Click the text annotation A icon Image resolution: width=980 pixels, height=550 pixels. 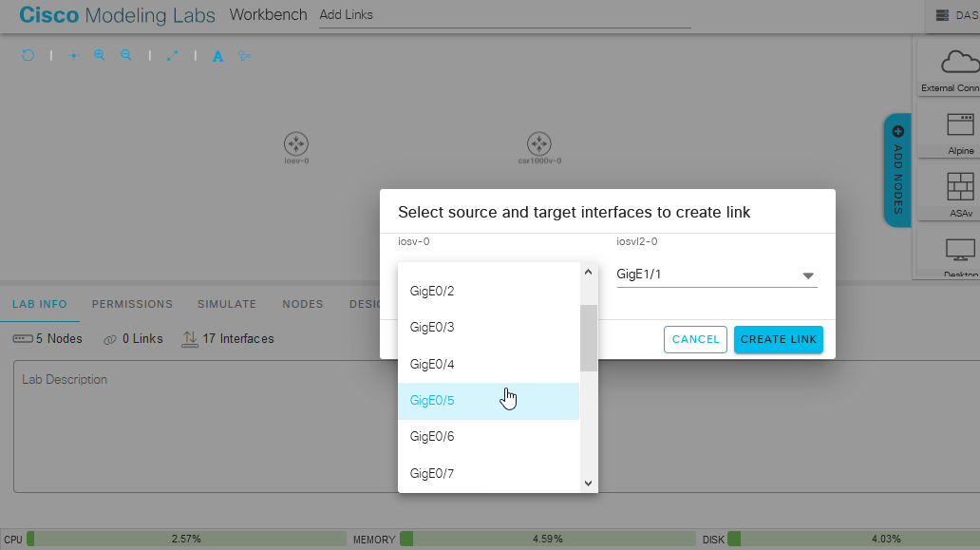217,56
